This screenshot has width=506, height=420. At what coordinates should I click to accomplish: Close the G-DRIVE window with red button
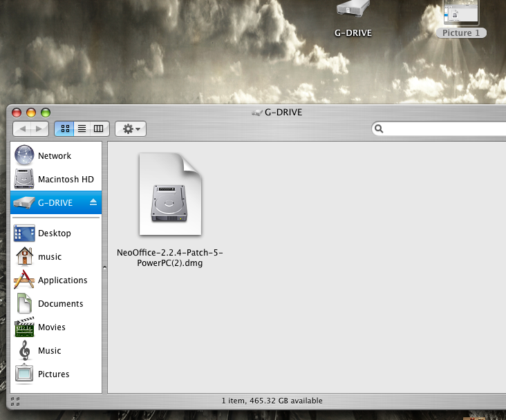point(17,113)
